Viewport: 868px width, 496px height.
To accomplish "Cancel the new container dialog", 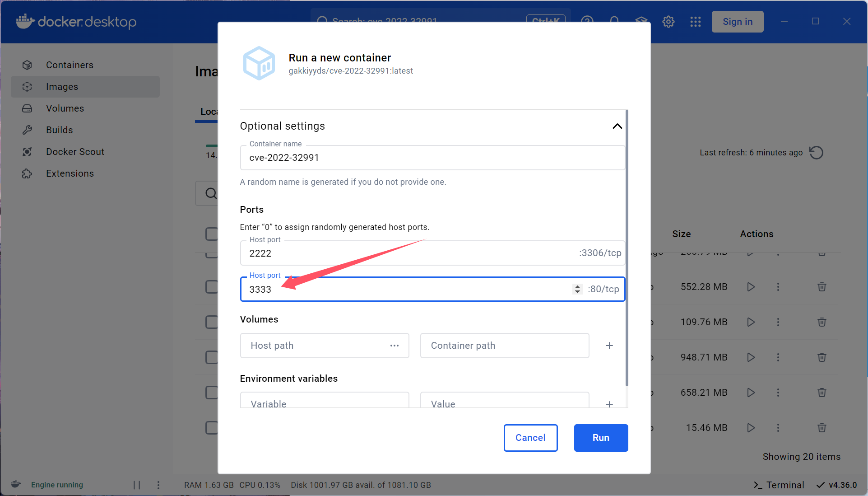I will [530, 437].
